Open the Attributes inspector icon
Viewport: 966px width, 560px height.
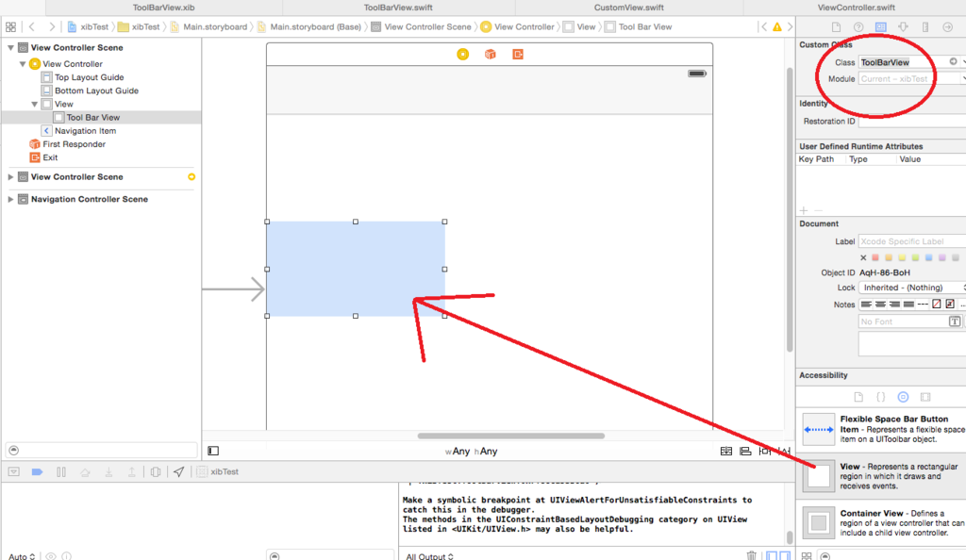(903, 27)
